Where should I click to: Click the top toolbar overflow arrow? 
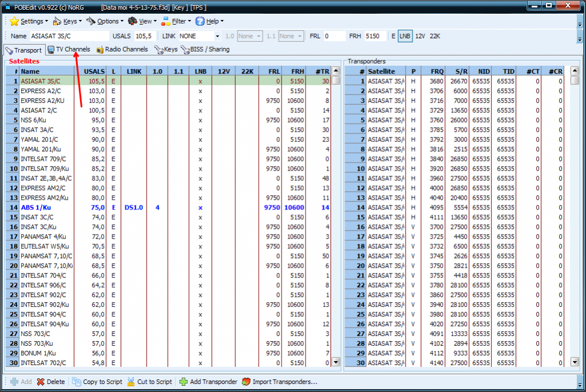pos(580,25)
